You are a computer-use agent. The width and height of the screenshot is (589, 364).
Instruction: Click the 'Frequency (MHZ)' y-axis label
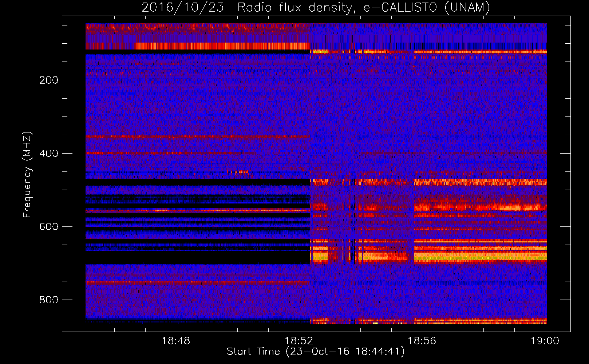(27, 174)
